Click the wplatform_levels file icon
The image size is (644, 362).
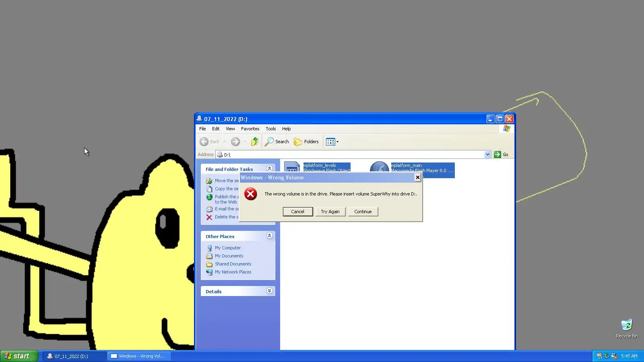click(x=292, y=167)
